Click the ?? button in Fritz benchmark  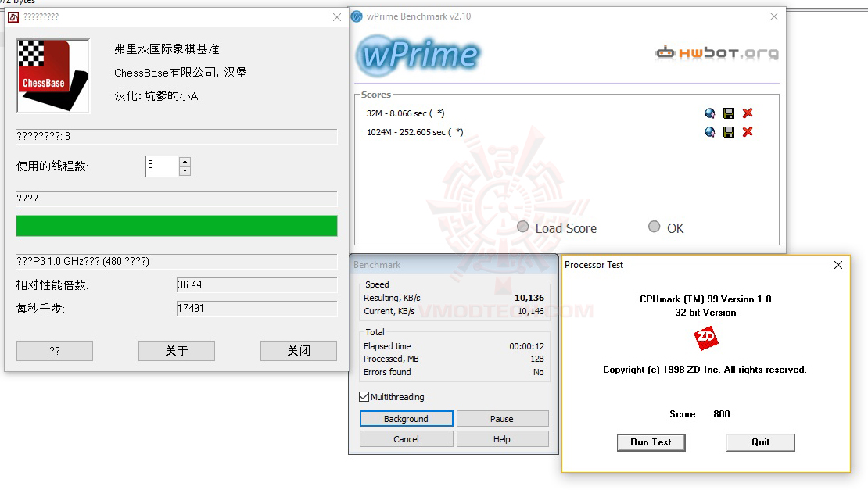click(x=55, y=351)
